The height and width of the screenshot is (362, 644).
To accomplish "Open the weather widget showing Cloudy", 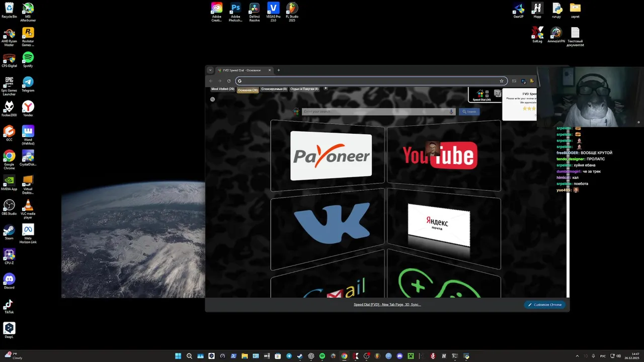I will 14,355.
